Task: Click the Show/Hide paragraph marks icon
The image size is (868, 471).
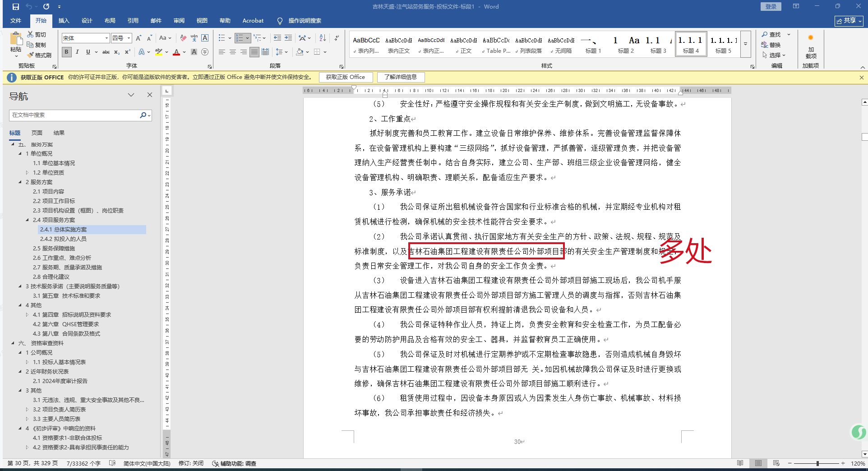Action: click(x=337, y=38)
